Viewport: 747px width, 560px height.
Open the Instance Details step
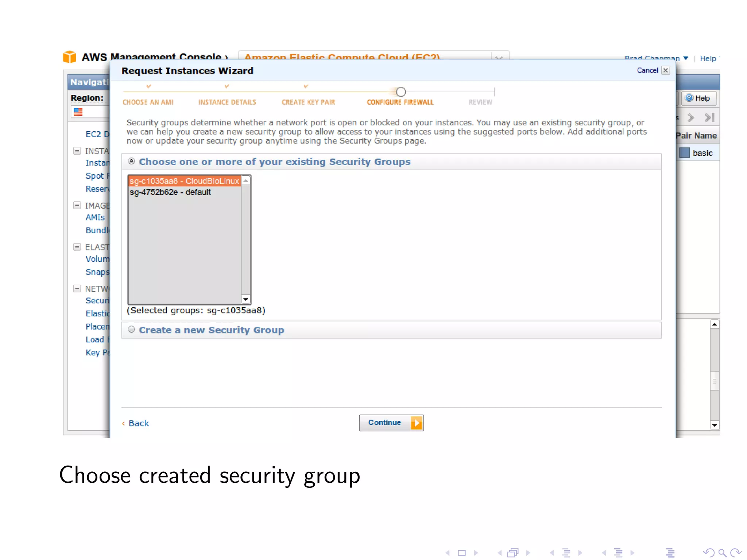(x=227, y=102)
